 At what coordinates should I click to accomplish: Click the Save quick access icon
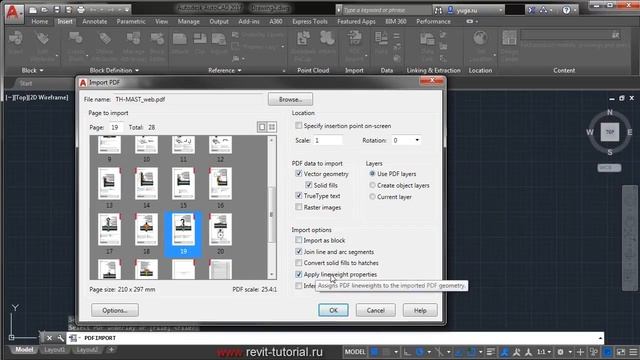click(x=57, y=10)
